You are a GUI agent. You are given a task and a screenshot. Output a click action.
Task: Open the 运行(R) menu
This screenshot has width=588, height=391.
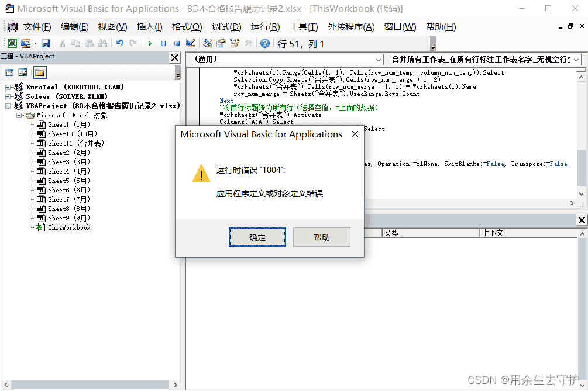click(265, 27)
